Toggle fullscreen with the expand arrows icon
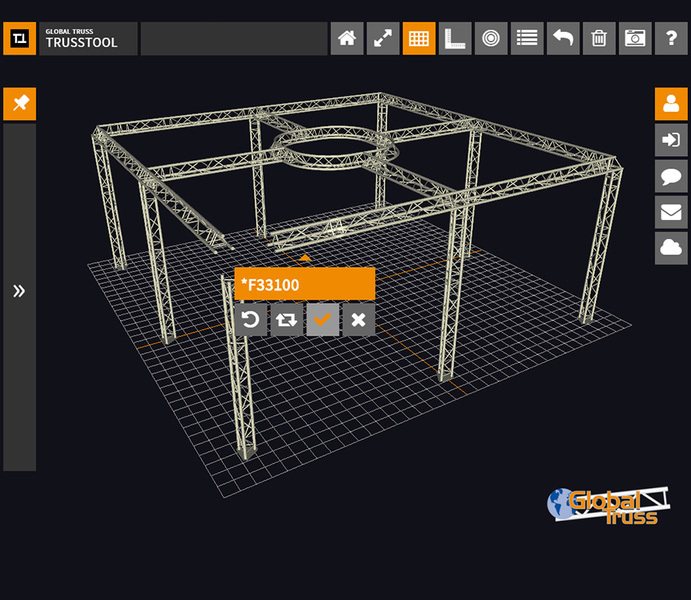691x600 pixels. coord(383,39)
